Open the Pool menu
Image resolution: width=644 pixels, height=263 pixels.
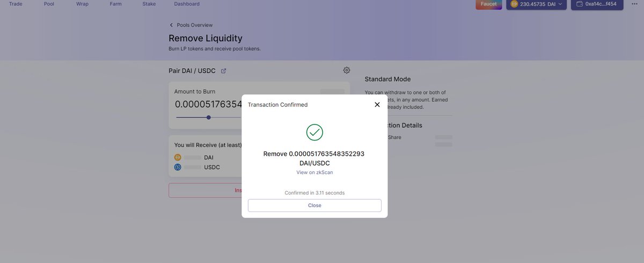click(x=49, y=4)
